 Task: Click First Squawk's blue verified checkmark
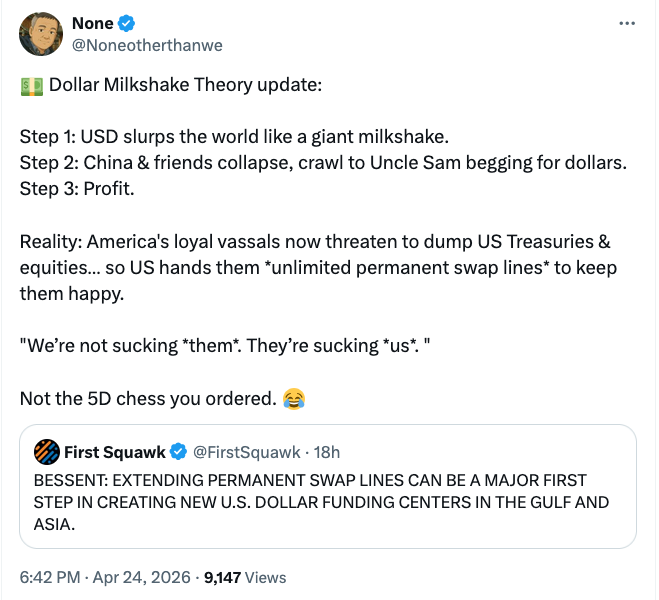coord(178,452)
